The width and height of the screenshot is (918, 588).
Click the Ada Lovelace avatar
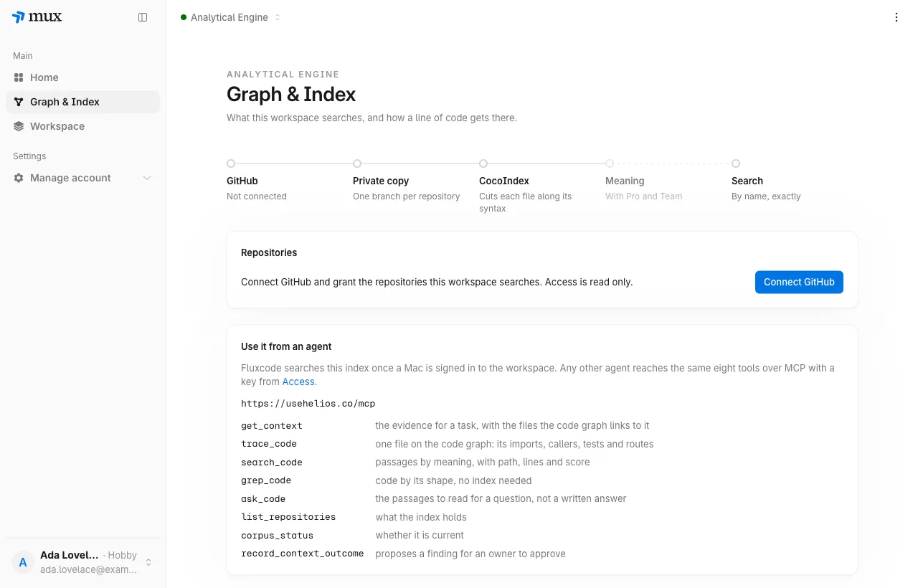[x=23, y=562]
